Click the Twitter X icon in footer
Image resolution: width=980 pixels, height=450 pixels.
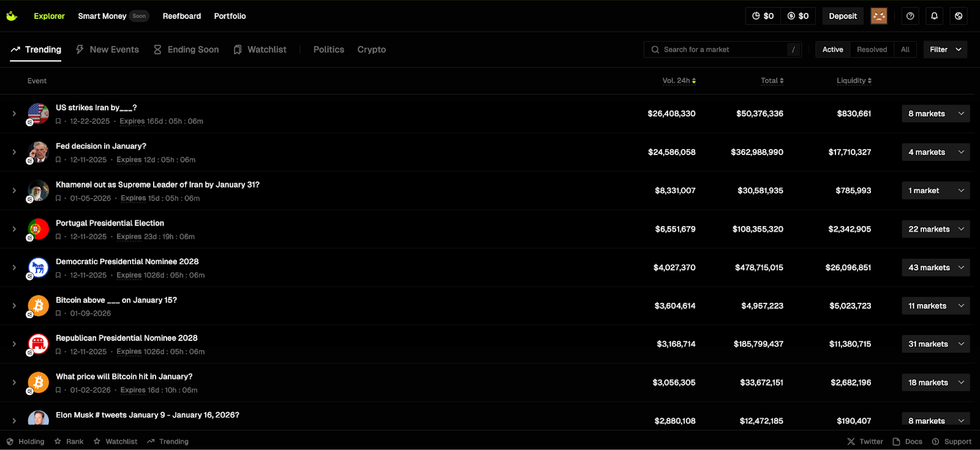point(851,441)
